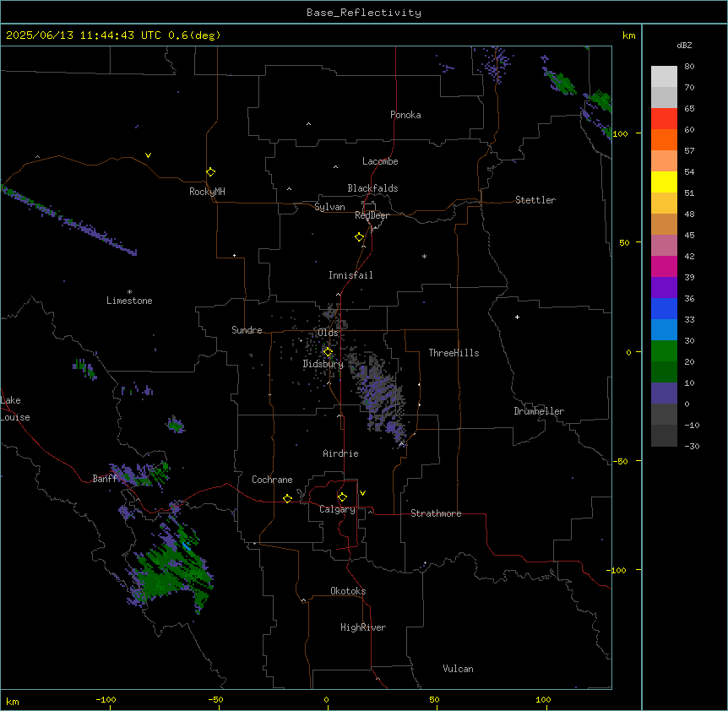Click the Strathmore city label
This screenshot has width=728, height=711.
coord(436,513)
